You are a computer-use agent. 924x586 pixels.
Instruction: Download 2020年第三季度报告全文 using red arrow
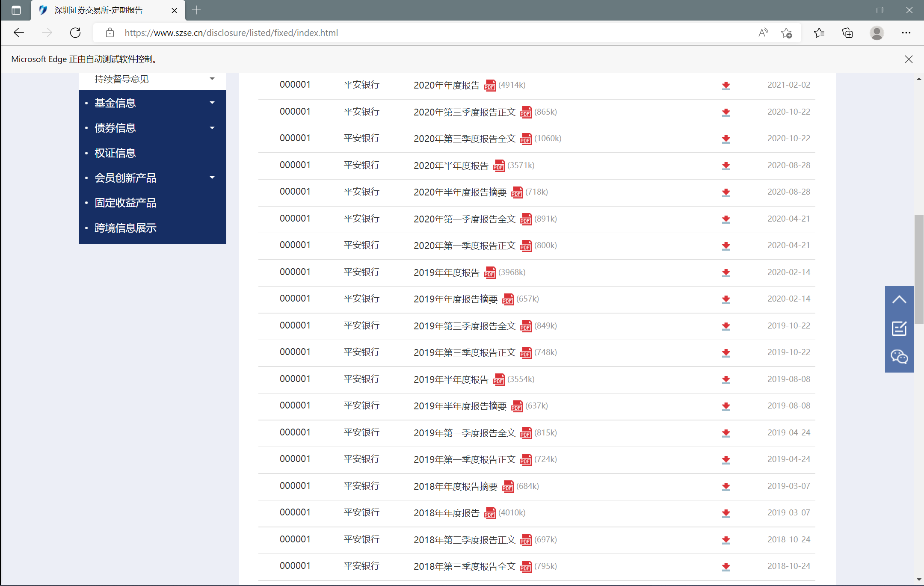[726, 139]
